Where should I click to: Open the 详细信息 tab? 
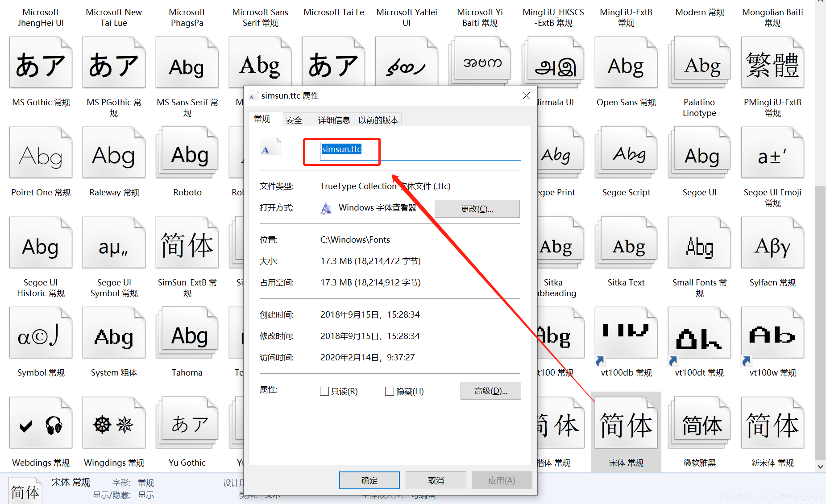(333, 119)
